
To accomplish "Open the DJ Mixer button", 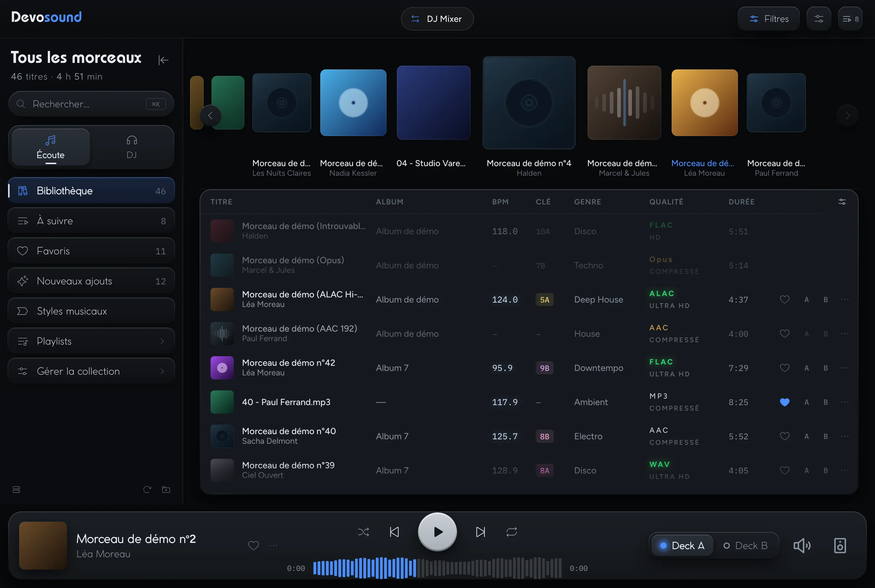I will coord(437,19).
